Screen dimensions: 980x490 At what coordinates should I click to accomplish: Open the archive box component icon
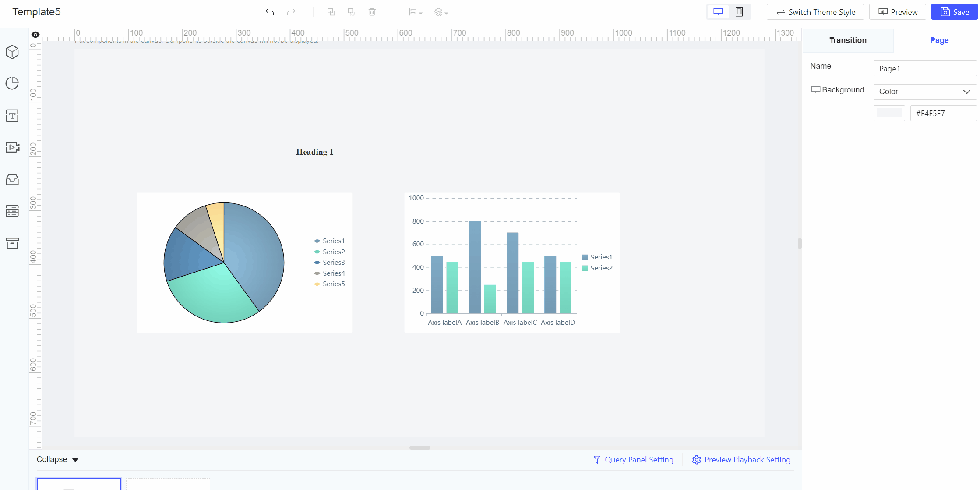[x=12, y=243]
